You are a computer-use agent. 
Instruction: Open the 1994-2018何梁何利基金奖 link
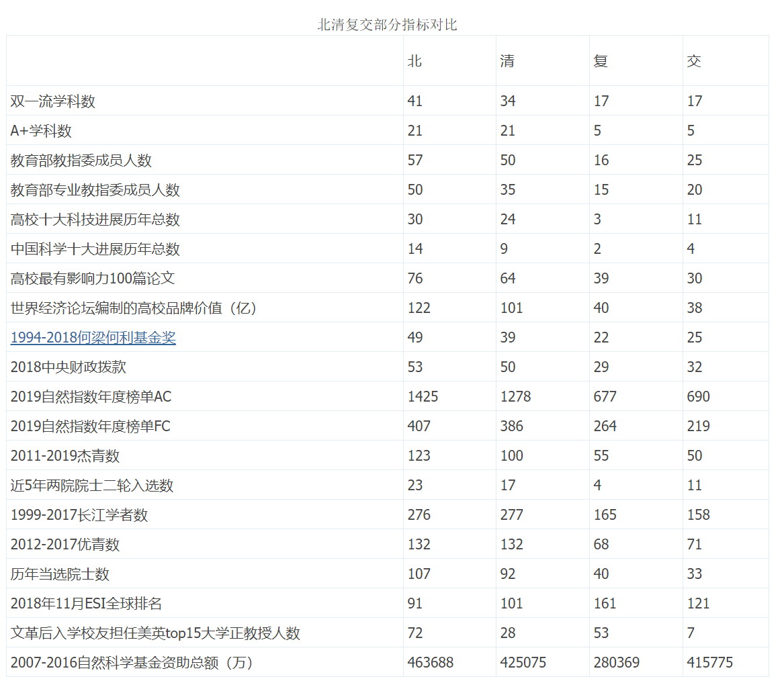pos(93,338)
